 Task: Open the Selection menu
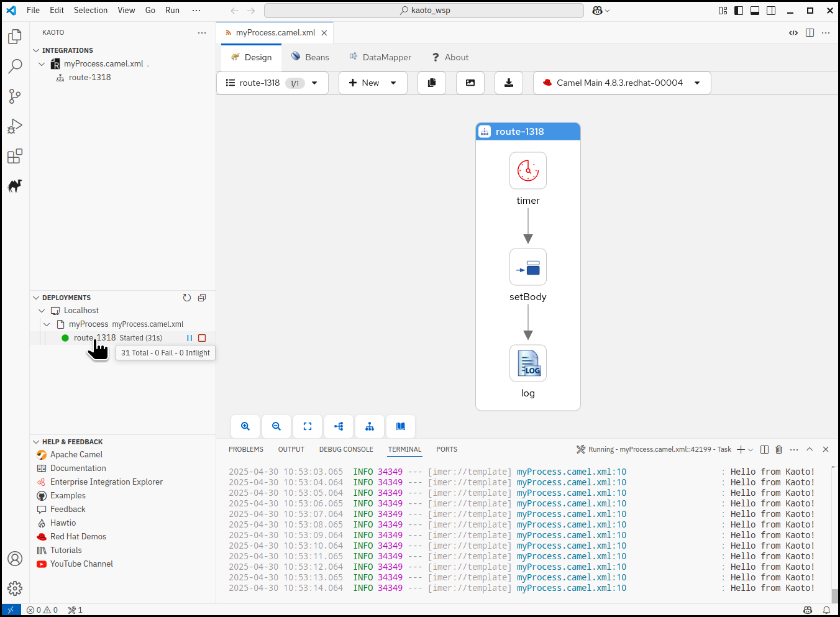pyautogui.click(x=91, y=11)
